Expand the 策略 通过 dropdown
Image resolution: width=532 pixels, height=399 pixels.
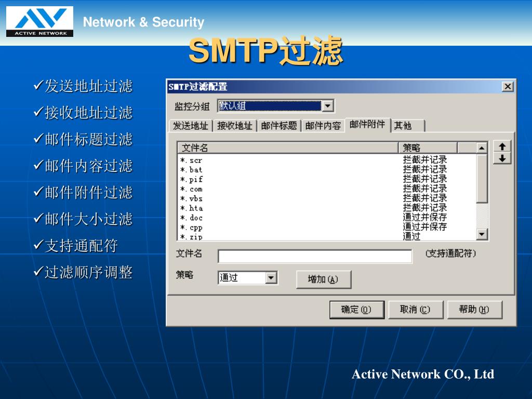(271, 278)
